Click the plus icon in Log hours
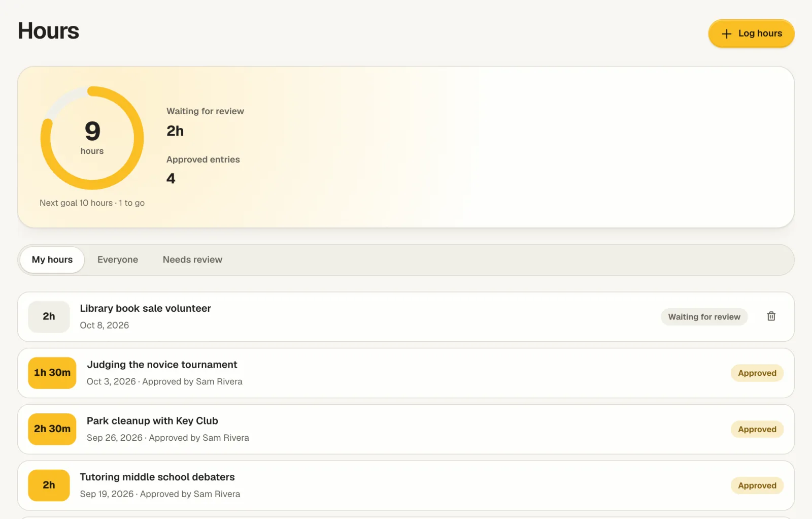The image size is (812, 519). 726,34
